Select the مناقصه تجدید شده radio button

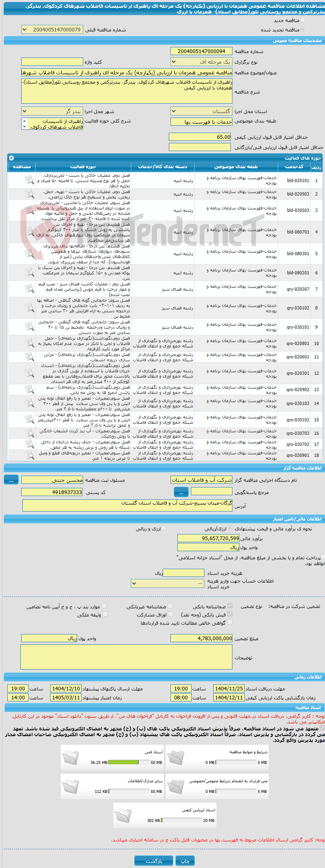303,29
